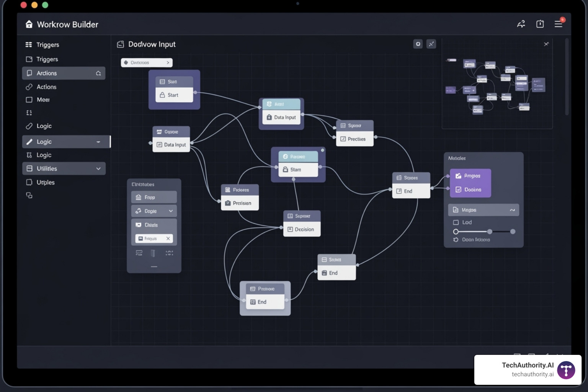Click the fullscreen expand icon above the canvas

pyautogui.click(x=431, y=44)
